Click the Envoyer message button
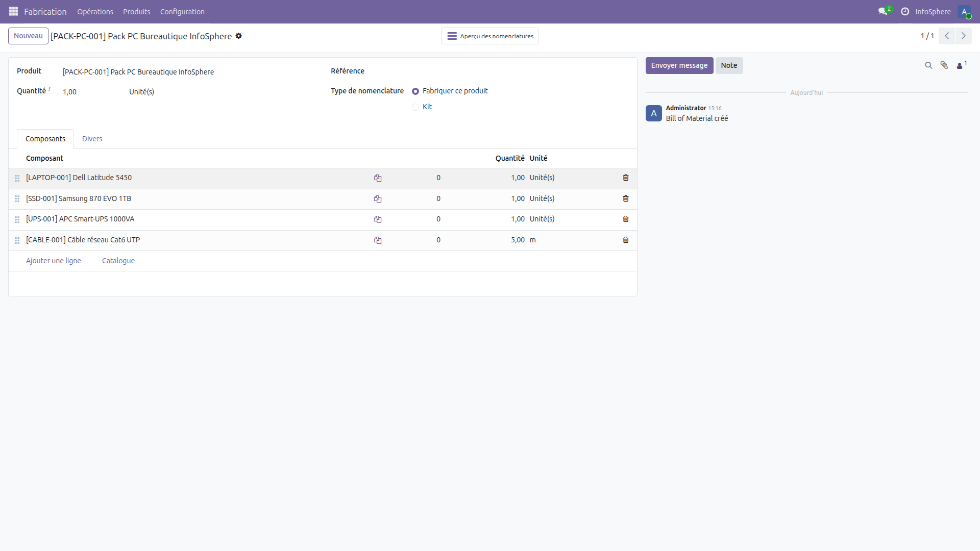The width and height of the screenshot is (980, 551). tap(679, 65)
